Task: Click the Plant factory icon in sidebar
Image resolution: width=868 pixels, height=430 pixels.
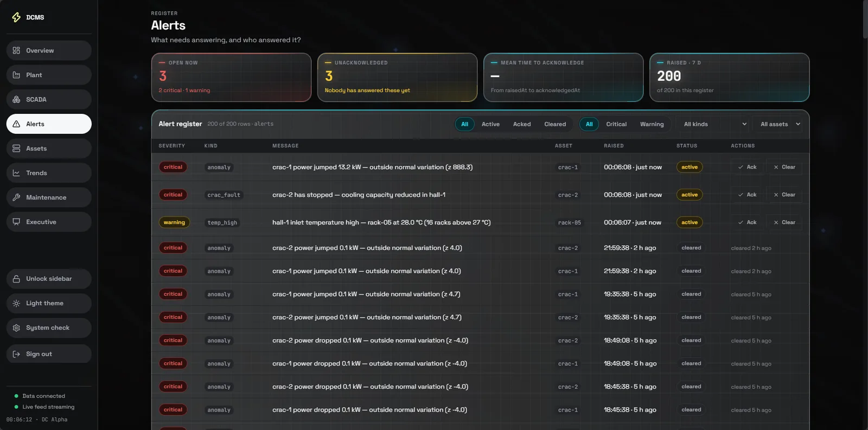Action: click(x=16, y=75)
